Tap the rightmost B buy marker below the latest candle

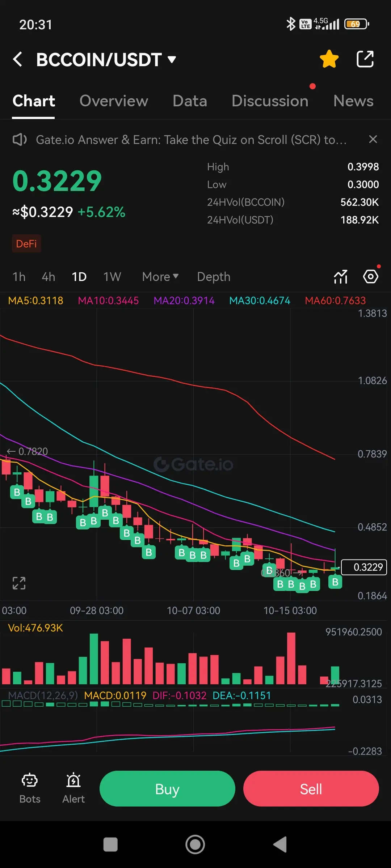(335, 582)
